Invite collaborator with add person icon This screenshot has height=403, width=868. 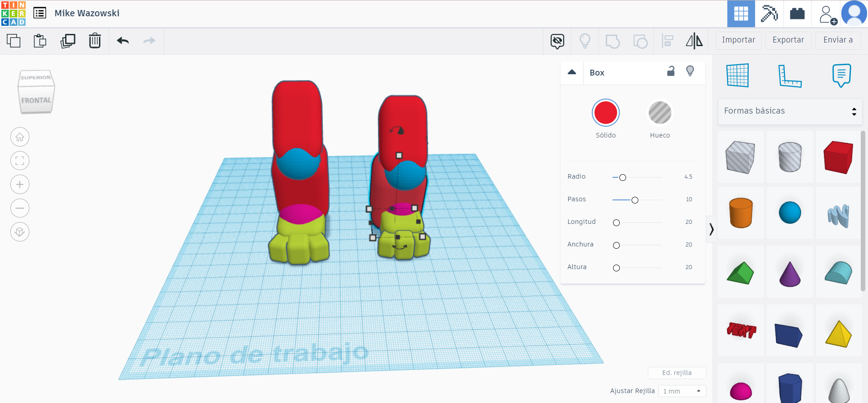tap(827, 14)
